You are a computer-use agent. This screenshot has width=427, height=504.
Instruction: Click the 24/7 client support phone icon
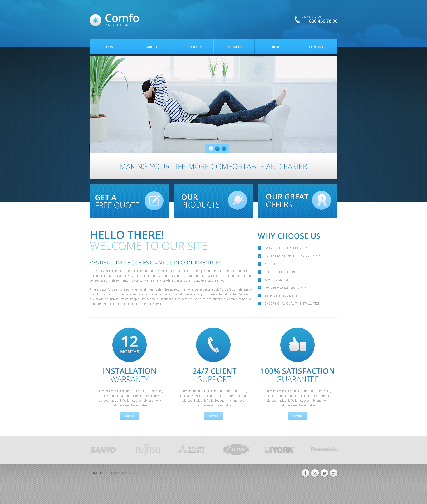pyautogui.click(x=213, y=345)
